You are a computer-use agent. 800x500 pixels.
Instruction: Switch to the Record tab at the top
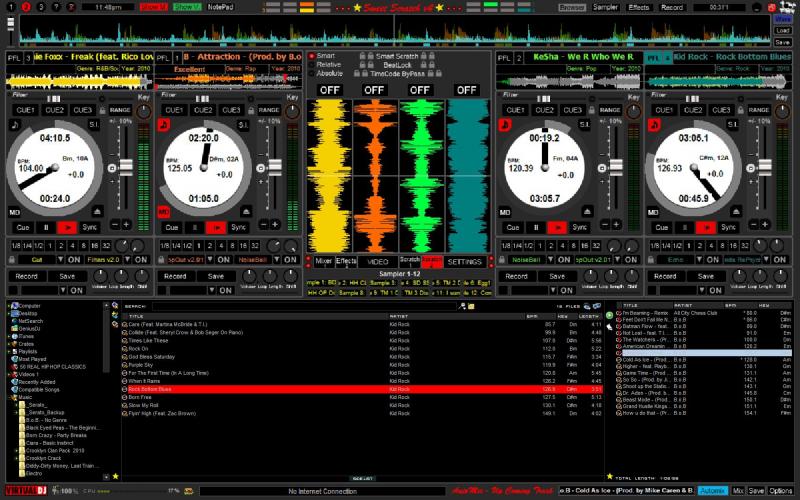672,7
